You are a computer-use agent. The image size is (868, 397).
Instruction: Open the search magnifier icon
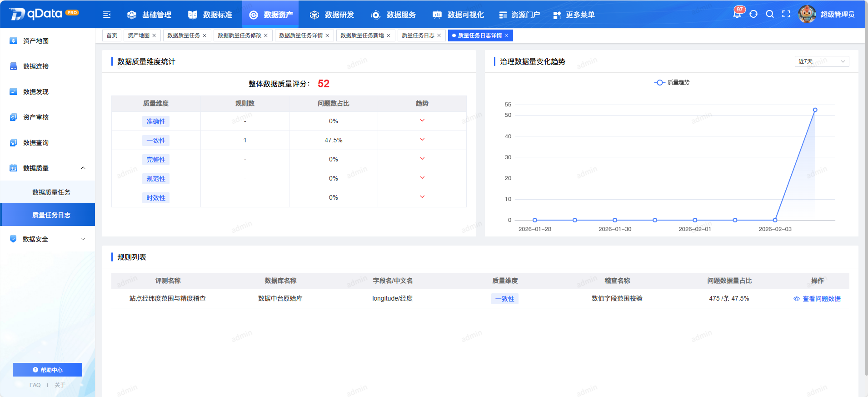click(x=770, y=14)
